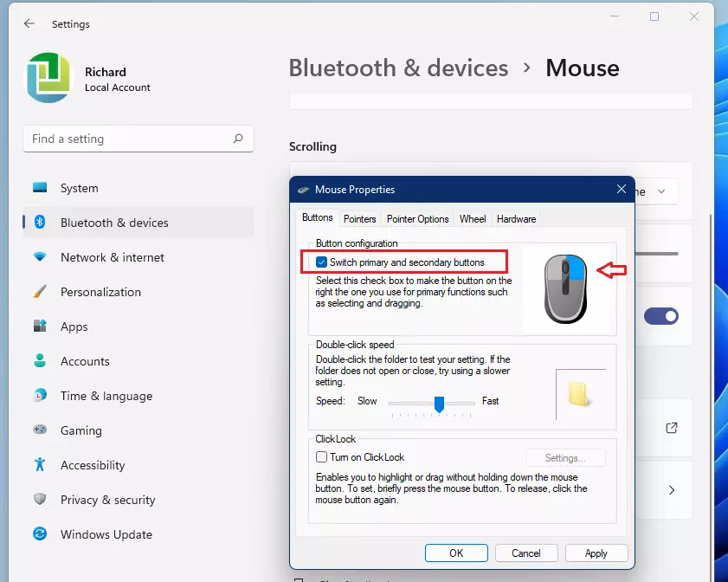728x582 pixels.
Task: Click the slider behind the dialog in Settings
Action: point(656,254)
